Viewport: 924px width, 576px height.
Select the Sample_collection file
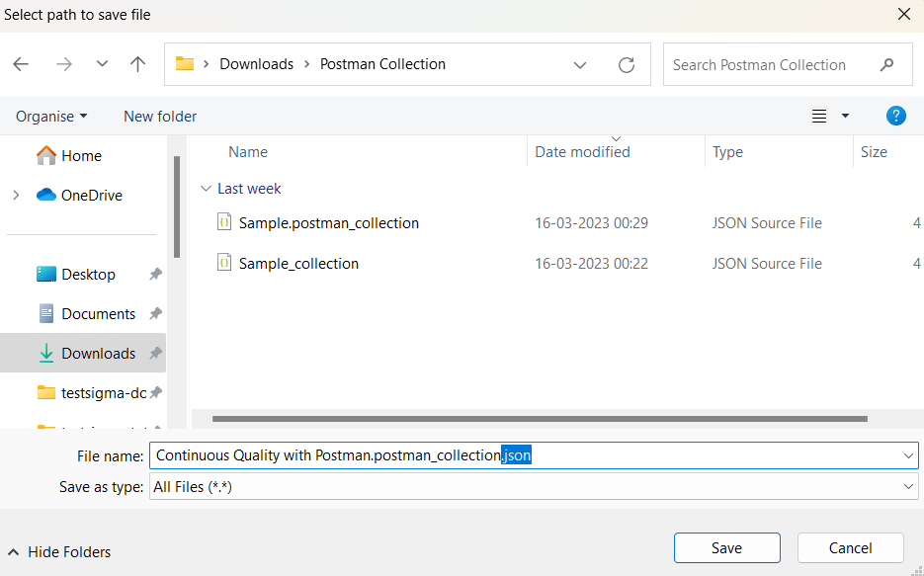[298, 263]
